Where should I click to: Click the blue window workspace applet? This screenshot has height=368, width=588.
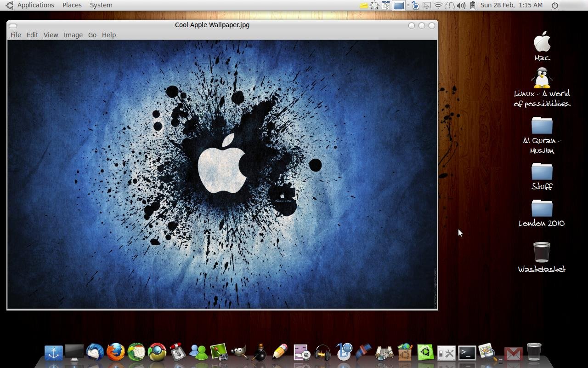point(398,6)
